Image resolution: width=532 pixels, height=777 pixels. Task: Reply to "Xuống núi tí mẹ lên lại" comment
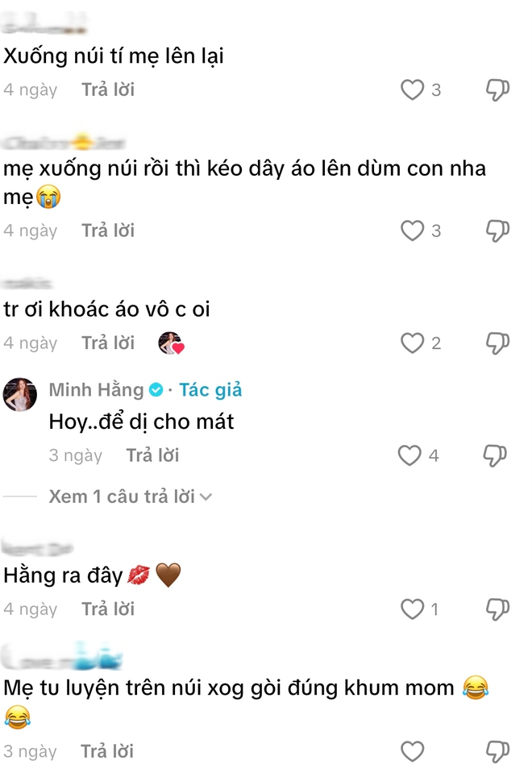108,89
